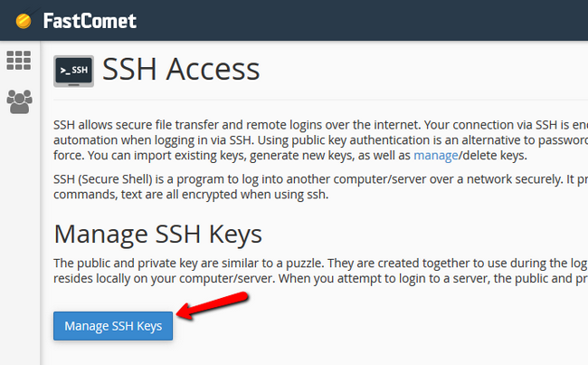The image size is (588, 365).
Task: Click blank area below Manage SSH Keys button
Action: (271, 353)
